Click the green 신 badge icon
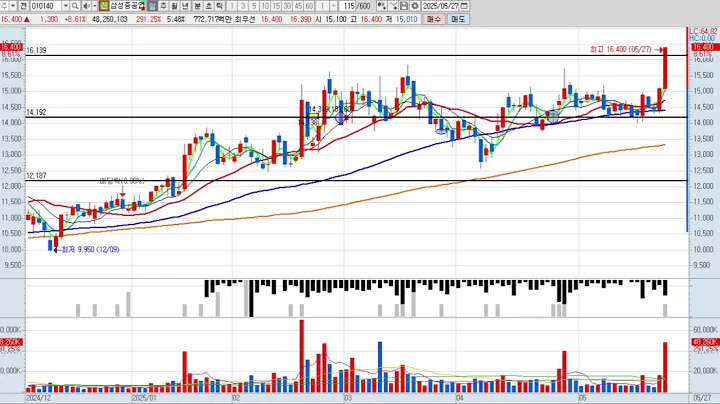The width and height of the screenshot is (720, 404). pyautogui.click(x=104, y=6)
